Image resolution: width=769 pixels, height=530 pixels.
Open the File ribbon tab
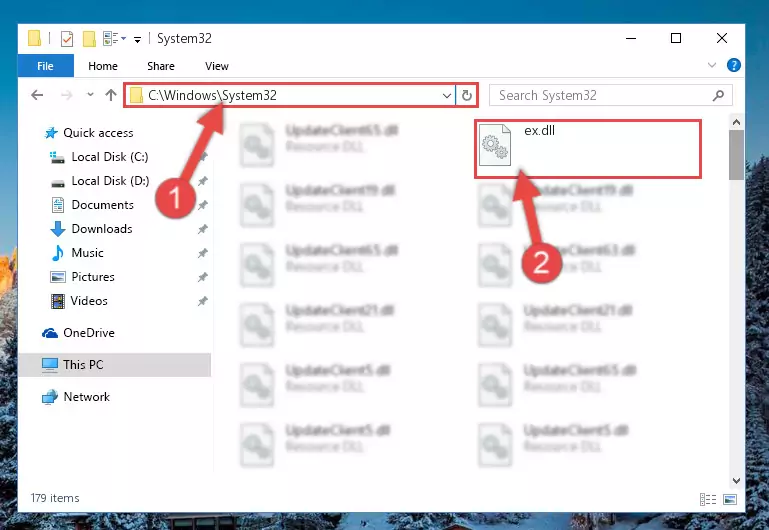tap(45, 66)
